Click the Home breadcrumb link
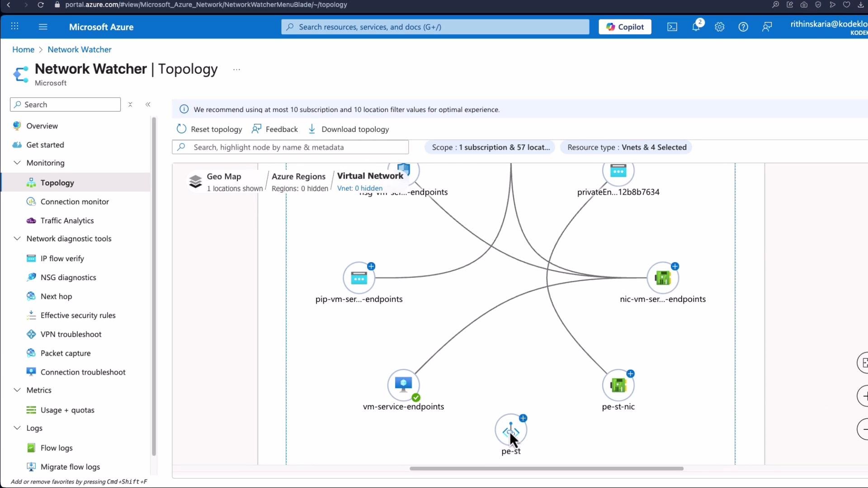This screenshot has width=868, height=488. click(23, 50)
